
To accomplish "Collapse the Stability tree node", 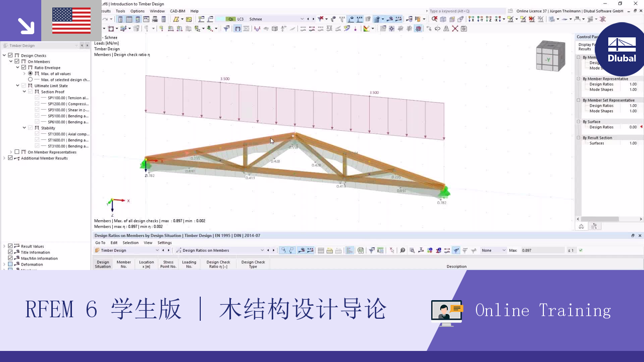I will tap(24, 128).
